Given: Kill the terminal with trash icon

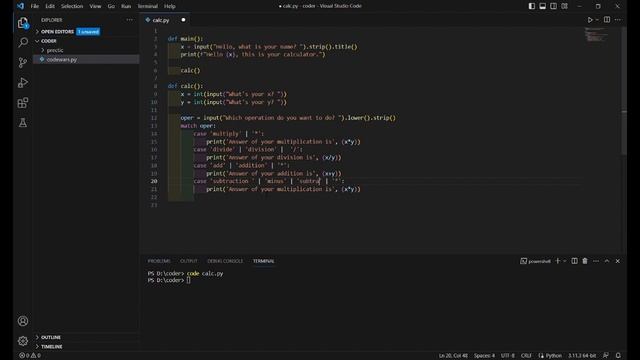Looking at the screenshot, I should pos(585,261).
